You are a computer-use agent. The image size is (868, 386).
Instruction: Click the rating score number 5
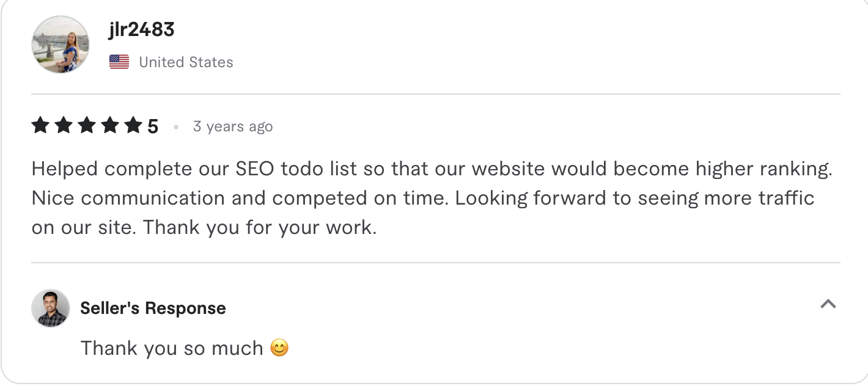pos(154,126)
